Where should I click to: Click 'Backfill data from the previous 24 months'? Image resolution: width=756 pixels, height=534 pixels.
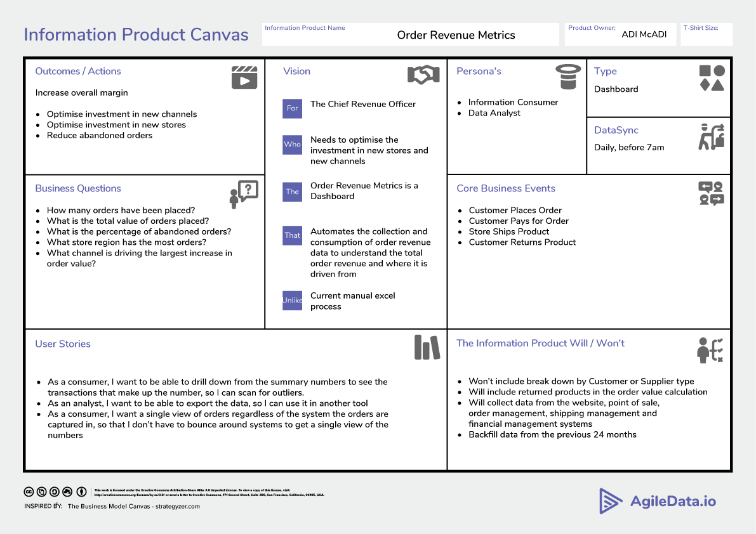pos(552,435)
